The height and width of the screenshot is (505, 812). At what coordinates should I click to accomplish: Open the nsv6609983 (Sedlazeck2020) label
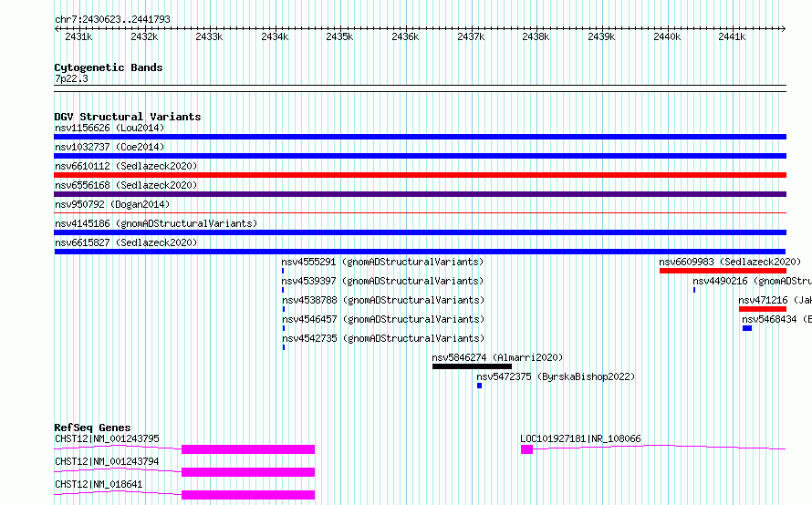pos(730,262)
